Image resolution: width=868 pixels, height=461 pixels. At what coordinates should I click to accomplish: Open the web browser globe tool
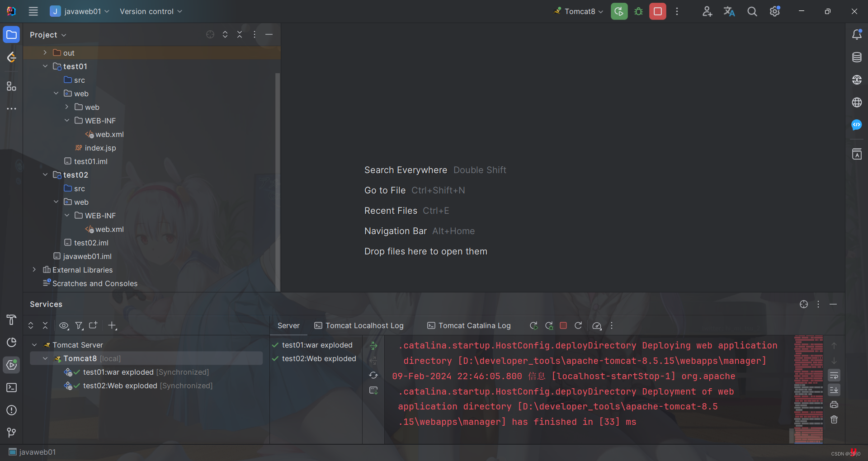857,102
